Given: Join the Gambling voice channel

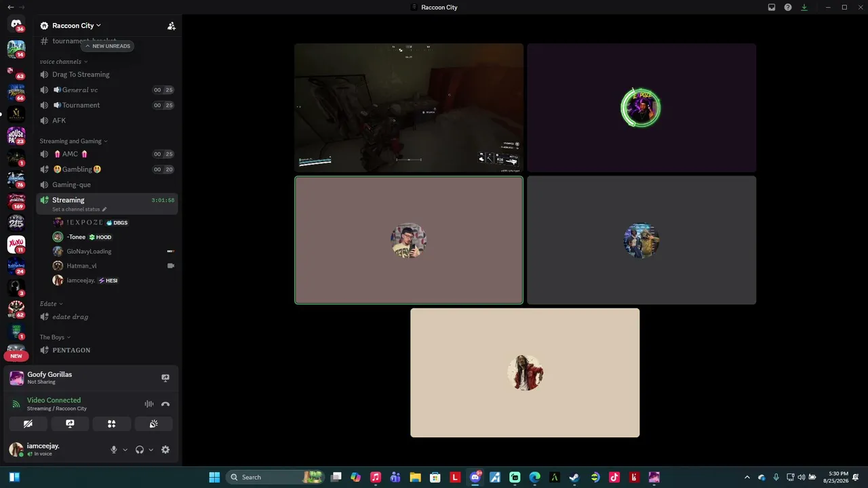Looking at the screenshot, I should tap(107, 169).
